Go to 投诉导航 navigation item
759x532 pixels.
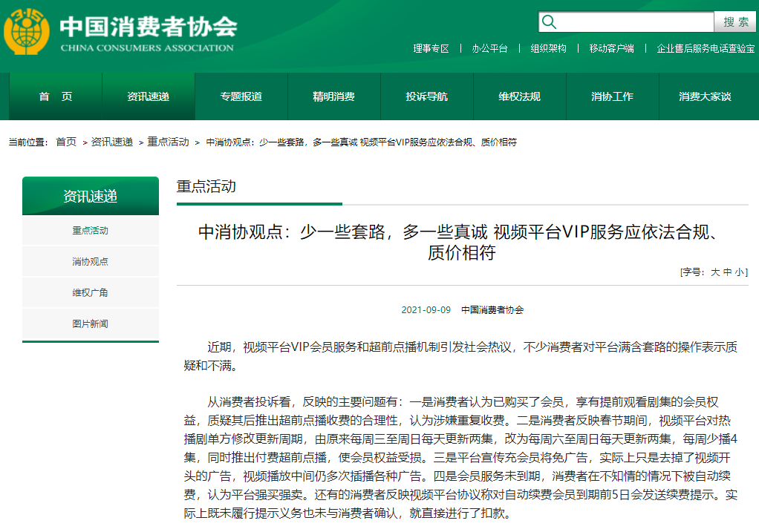click(426, 96)
